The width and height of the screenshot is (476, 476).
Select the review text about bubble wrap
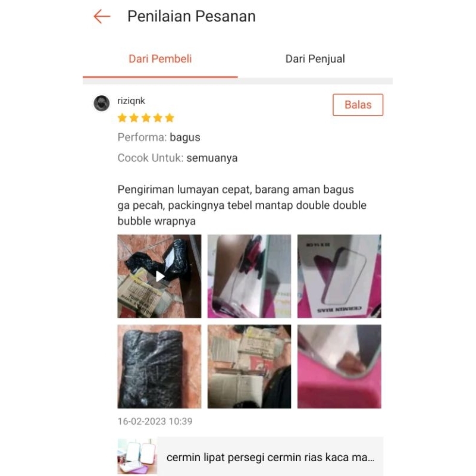point(242,205)
